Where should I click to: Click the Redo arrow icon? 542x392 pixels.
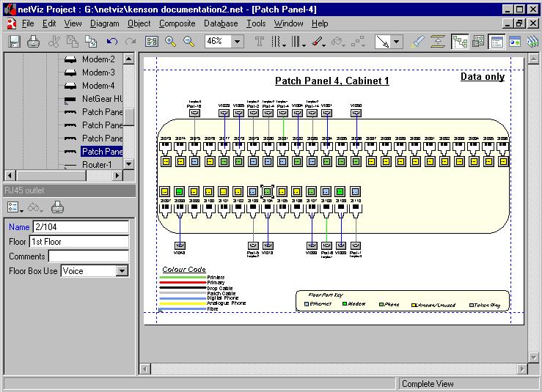pos(131,42)
